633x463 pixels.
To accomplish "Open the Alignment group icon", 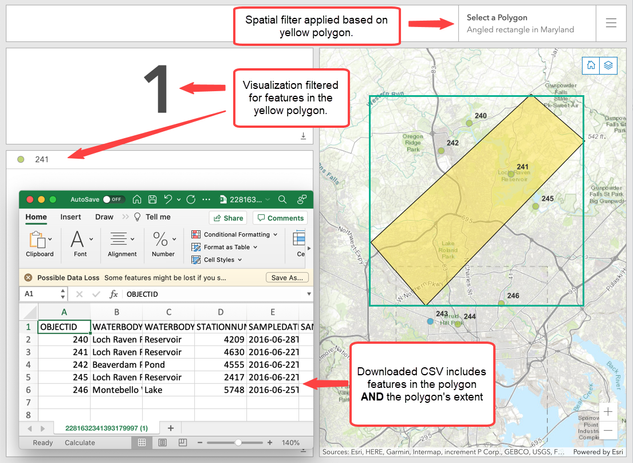I will pos(119,239).
